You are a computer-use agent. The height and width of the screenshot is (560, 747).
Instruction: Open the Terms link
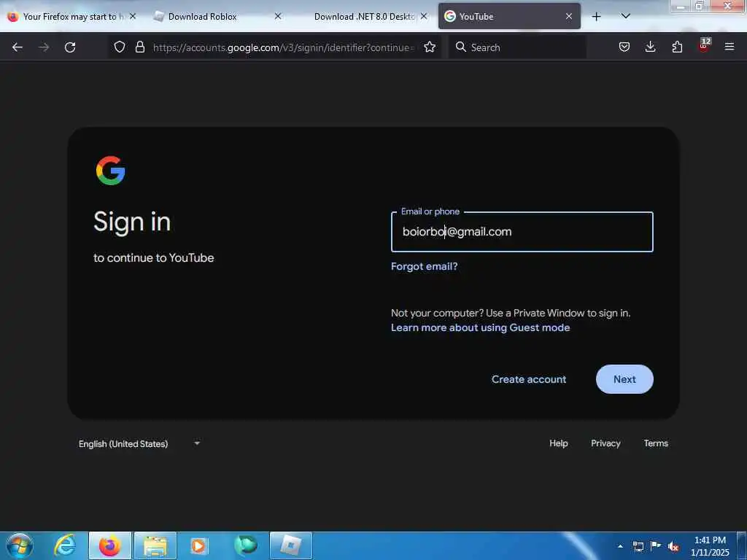656,443
